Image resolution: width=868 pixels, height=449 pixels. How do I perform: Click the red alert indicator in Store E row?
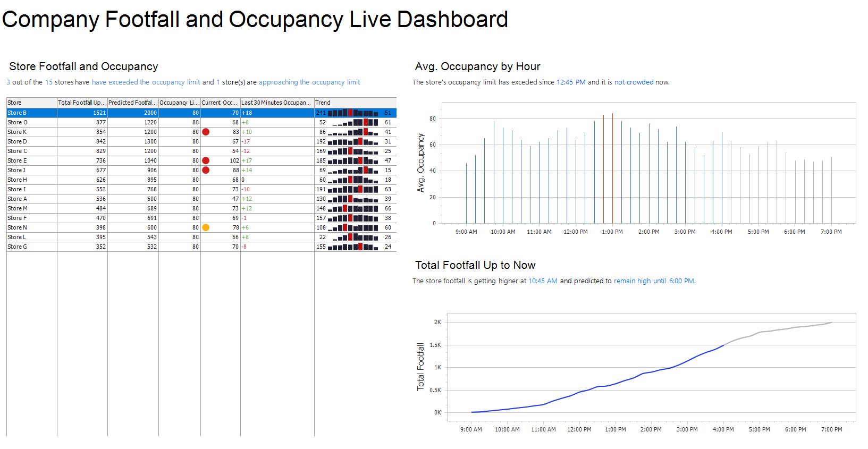pos(206,160)
